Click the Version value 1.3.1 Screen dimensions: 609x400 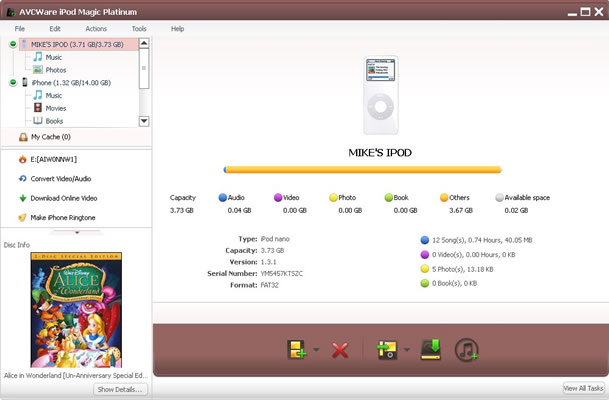click(x=268, y=262)
